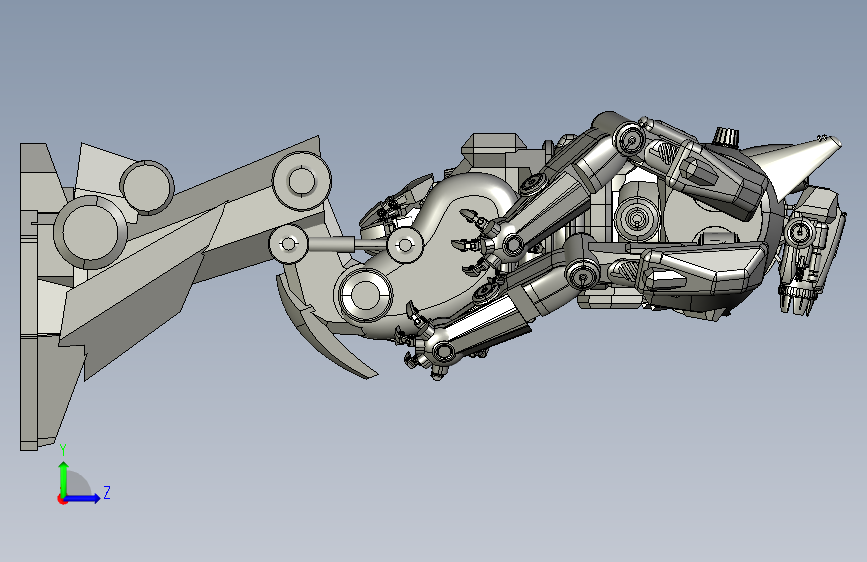Click the gray arc plane of the triad
The width and height of the screenshot is (867, 562).
79,483
